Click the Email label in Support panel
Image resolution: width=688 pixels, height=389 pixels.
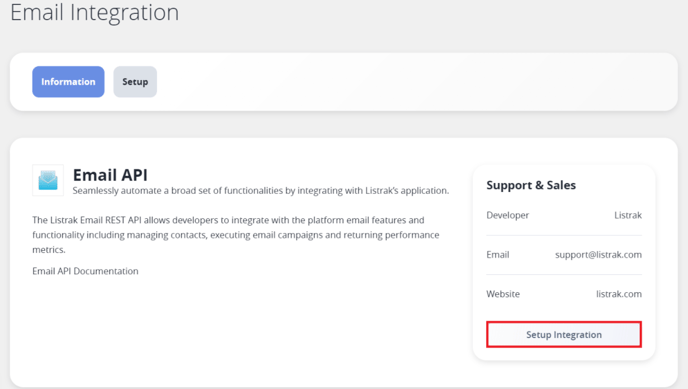498,255
